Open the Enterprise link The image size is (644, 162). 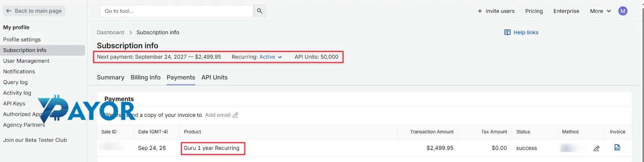[566, 11]
